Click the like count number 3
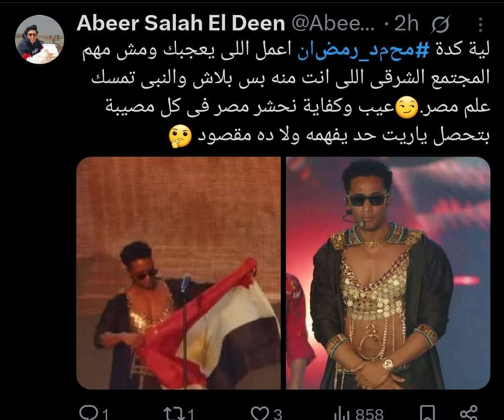 (278, 414)
